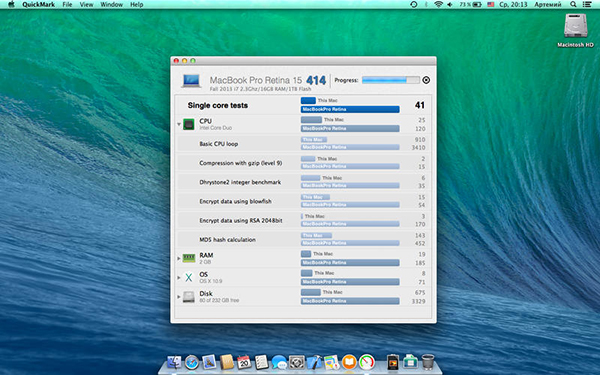Click Single core MacBookPro Retina comparison bar
This screenshot has width=600, height=375.
tap(350, 109)
